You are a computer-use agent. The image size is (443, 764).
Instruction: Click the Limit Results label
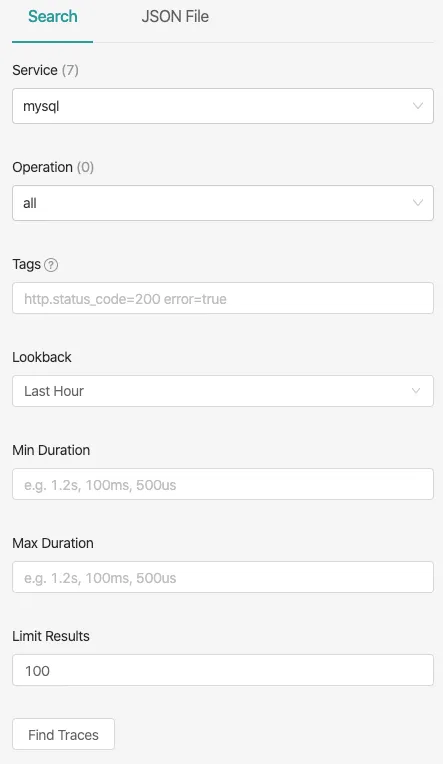pyautogui.click(x=51, y=636)
